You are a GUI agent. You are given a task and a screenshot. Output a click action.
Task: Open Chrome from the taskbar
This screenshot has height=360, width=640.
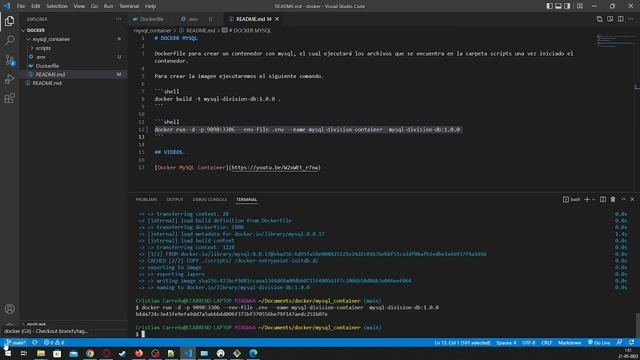coord(90,353)
